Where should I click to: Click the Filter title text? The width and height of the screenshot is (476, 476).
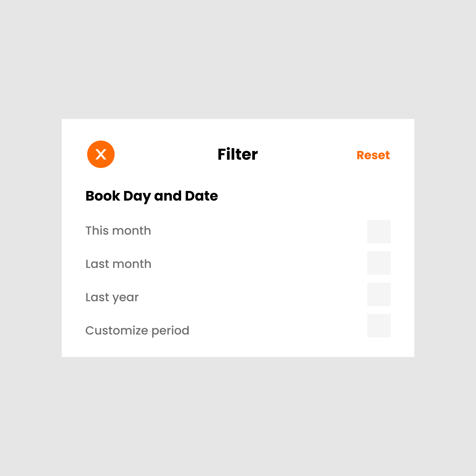coord(237,154)
